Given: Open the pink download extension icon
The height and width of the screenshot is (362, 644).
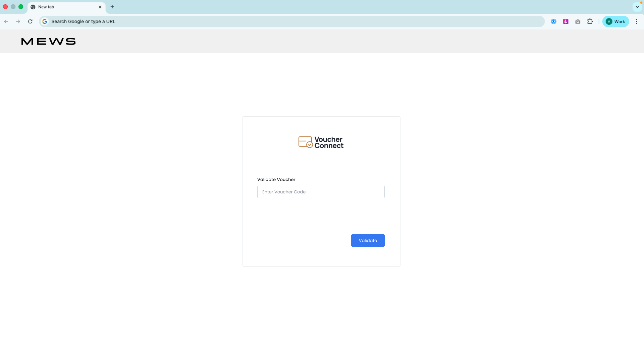Looking at the screenshot, I should pos(566,21).
